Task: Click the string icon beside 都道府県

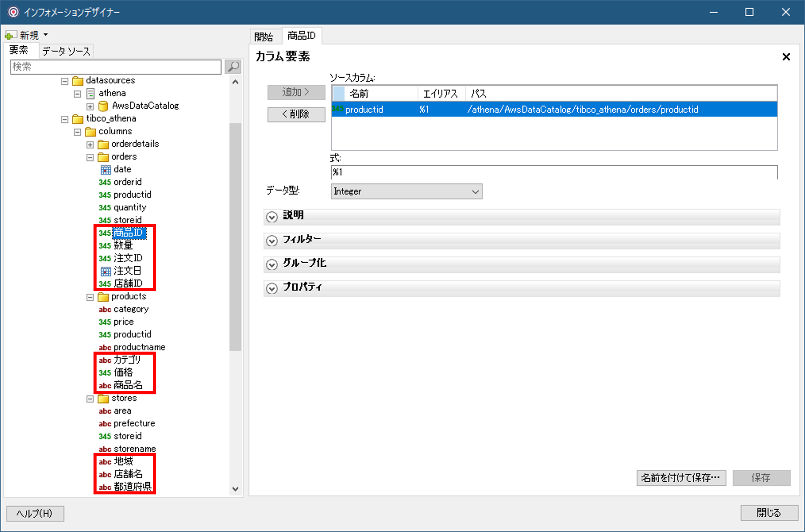Action: [x=105, y=487]
